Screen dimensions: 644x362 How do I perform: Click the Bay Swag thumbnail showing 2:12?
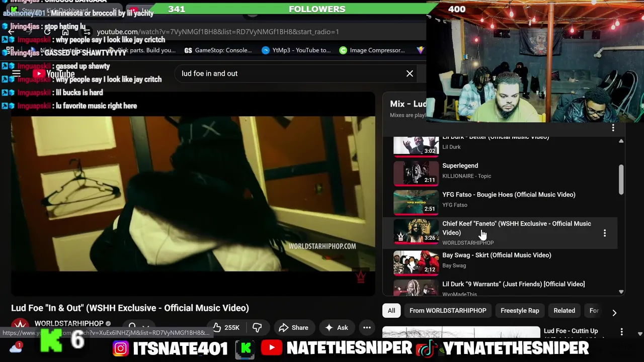point(416,263)
